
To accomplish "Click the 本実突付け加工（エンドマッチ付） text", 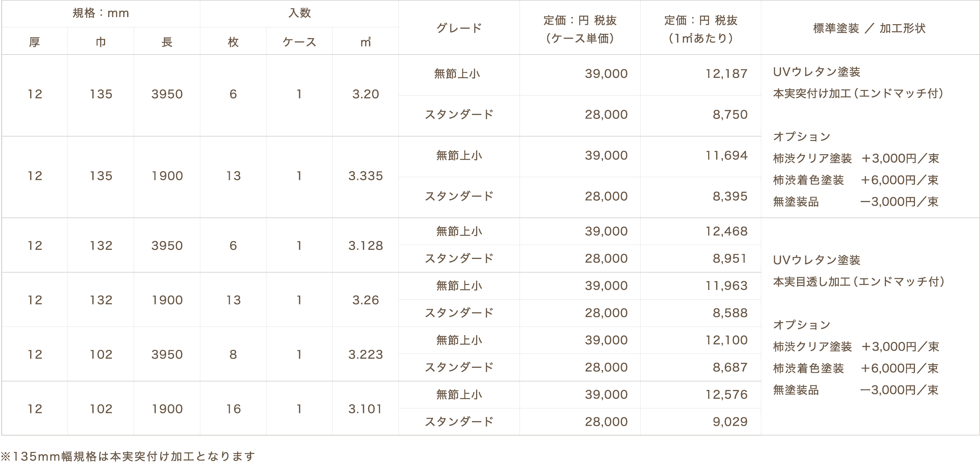I will (x=858, y=94).
